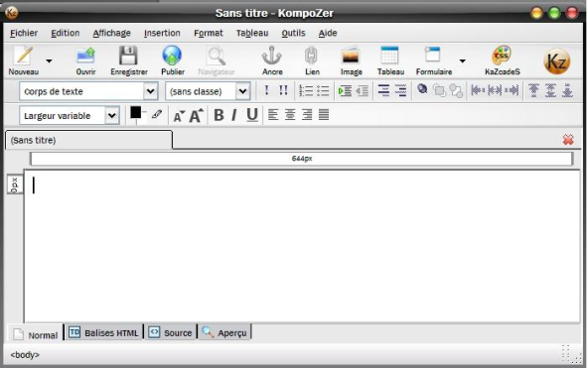Toggle italic formatting
This screenshot has height=368, width=588.
[x=234, y=115]
